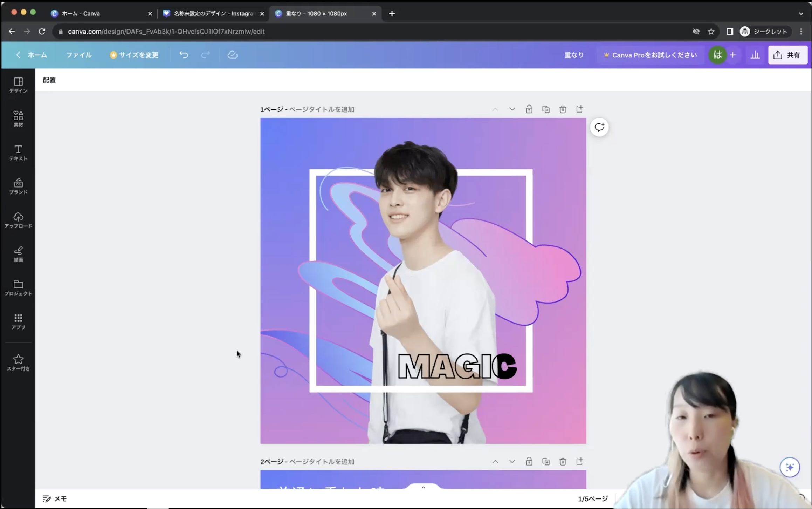The height and width of the screenshot is (509, 812).
Task: Toggle the lock on page 2
Action: [529, 462]
